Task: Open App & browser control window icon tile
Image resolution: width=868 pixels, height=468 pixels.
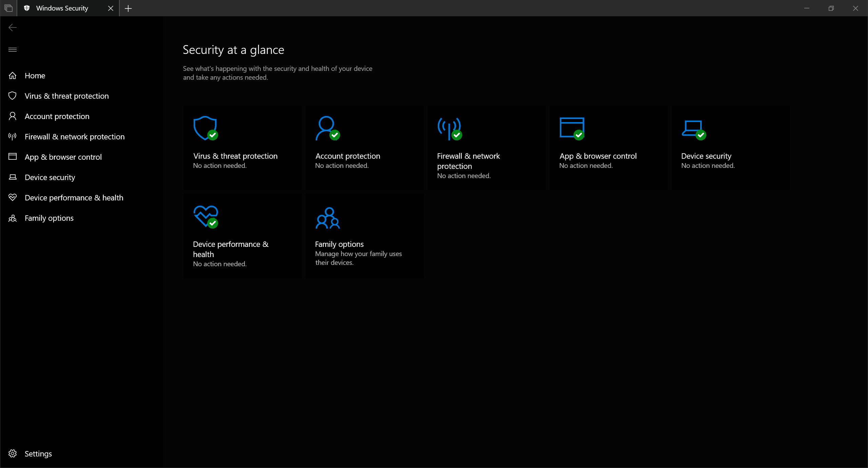Action: pos(572,128)
